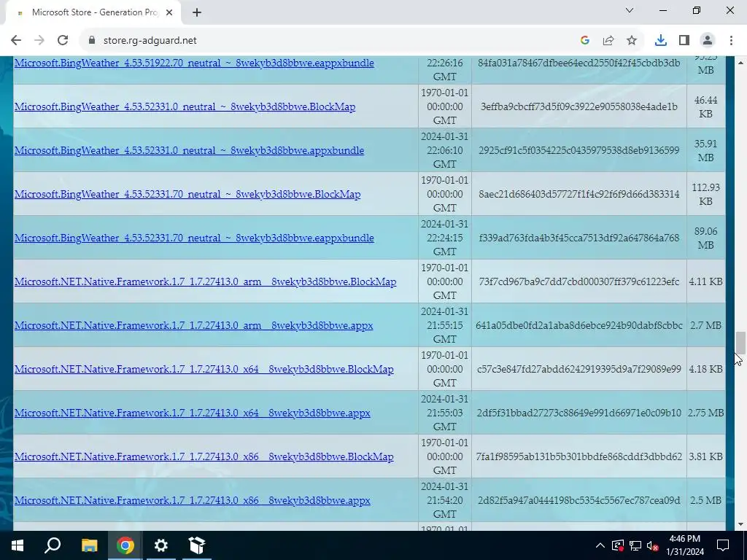Select hash starting with 2df5f31bbad272
This screenshot has width=747, height=560.
coord(578,413)
